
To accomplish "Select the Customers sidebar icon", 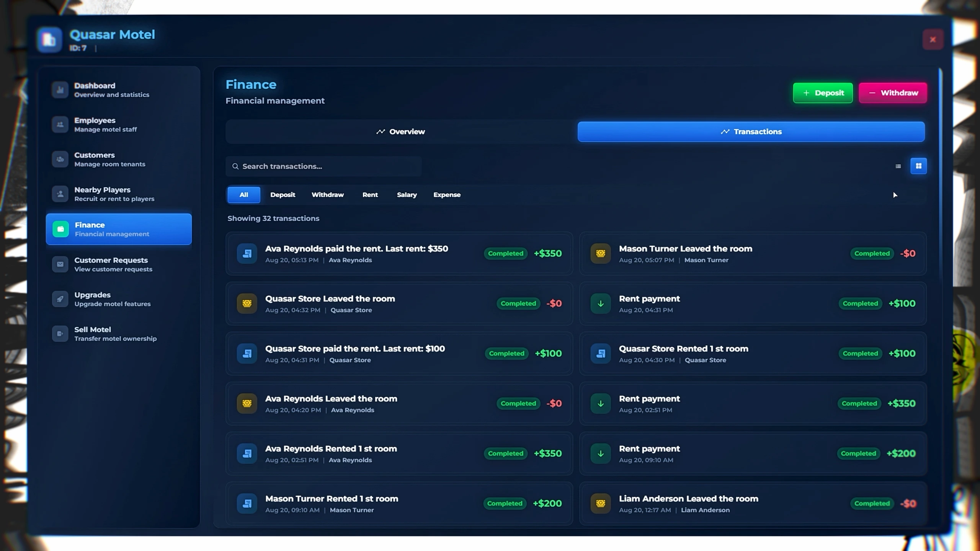I will (x=60, y=160).
